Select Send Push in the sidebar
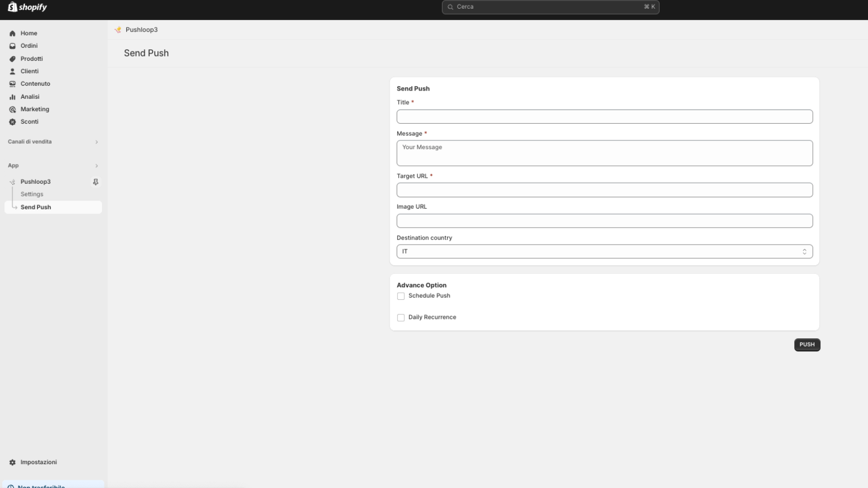The height and width of the screenshot is (488, 868). point(53,207)
